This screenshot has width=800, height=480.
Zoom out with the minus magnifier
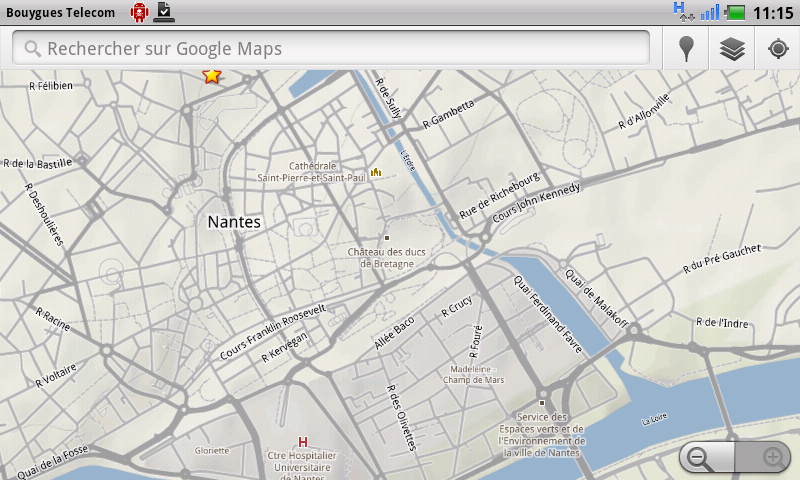[706, 458]
